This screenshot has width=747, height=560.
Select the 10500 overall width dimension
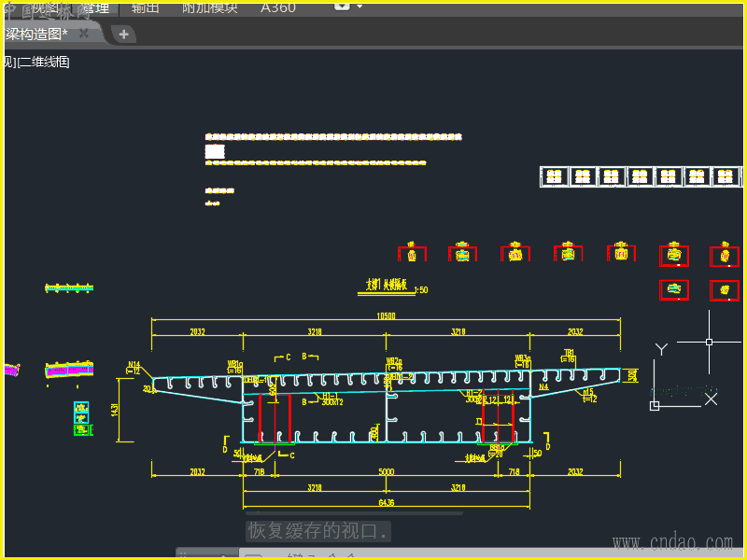point(386,315)
